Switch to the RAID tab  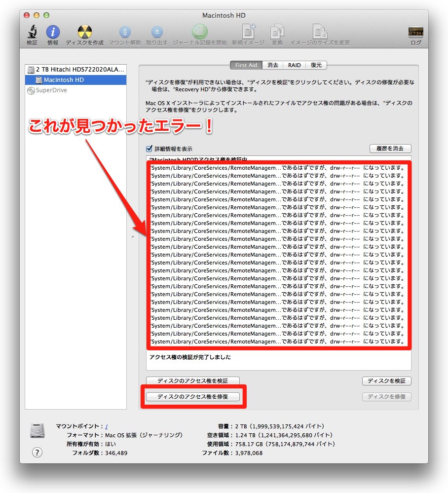(x=295, y=65)
